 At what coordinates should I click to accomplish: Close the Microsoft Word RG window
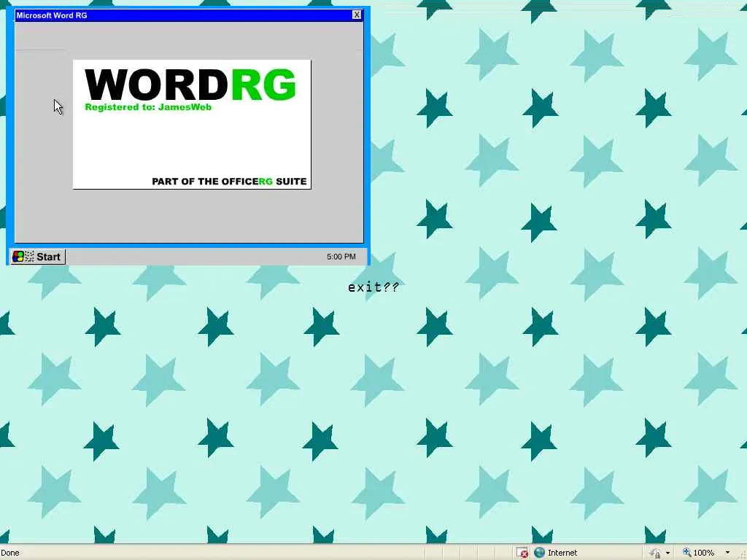356,15
